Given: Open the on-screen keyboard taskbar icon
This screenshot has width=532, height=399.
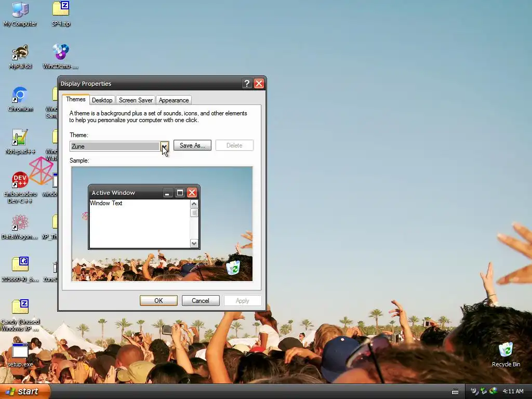Looking at the screenshot, I should tap(455, 392).
